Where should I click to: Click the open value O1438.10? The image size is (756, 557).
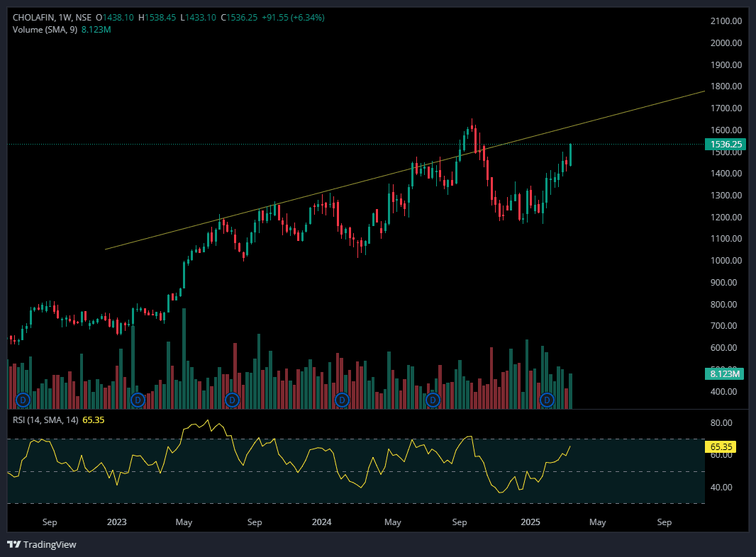pos(115,17)
